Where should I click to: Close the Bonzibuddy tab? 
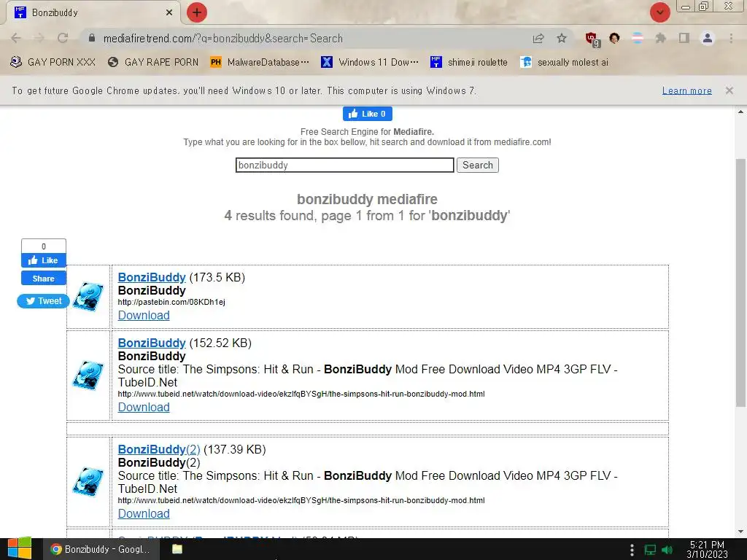169,12
